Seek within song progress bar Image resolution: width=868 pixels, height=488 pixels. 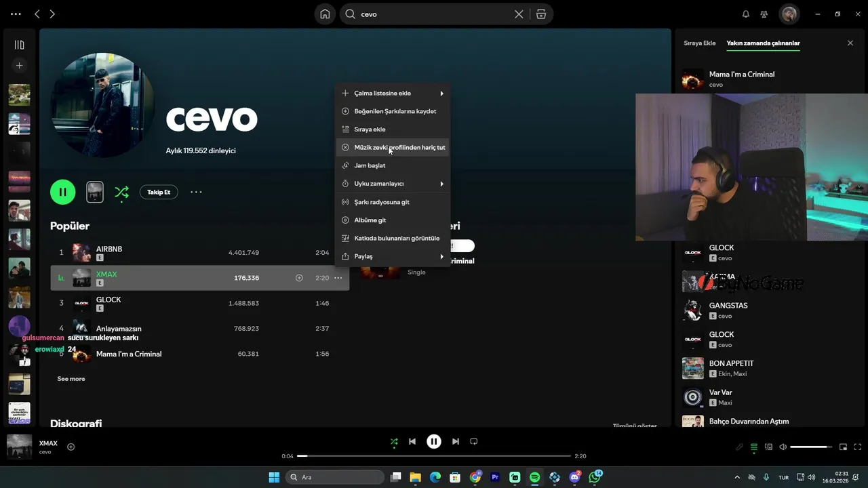[434, 456]
